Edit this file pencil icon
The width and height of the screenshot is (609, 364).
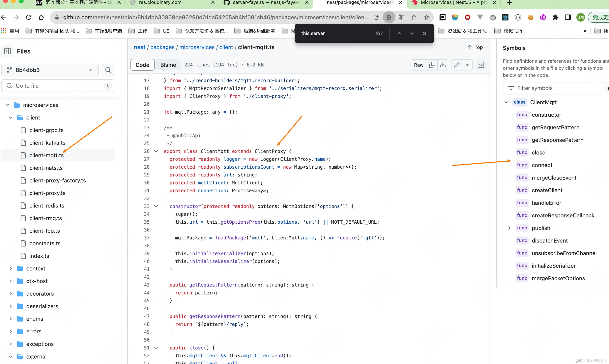(457, 65)
